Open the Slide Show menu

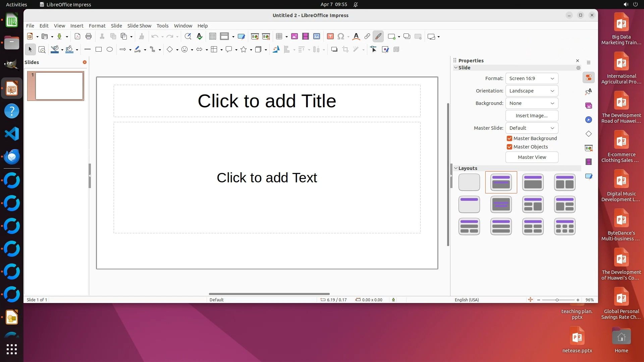139,26
